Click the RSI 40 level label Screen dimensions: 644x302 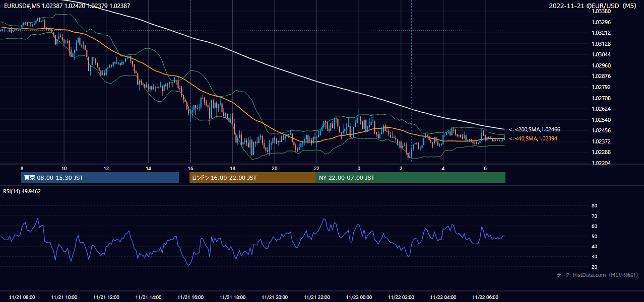pos(594,247)
